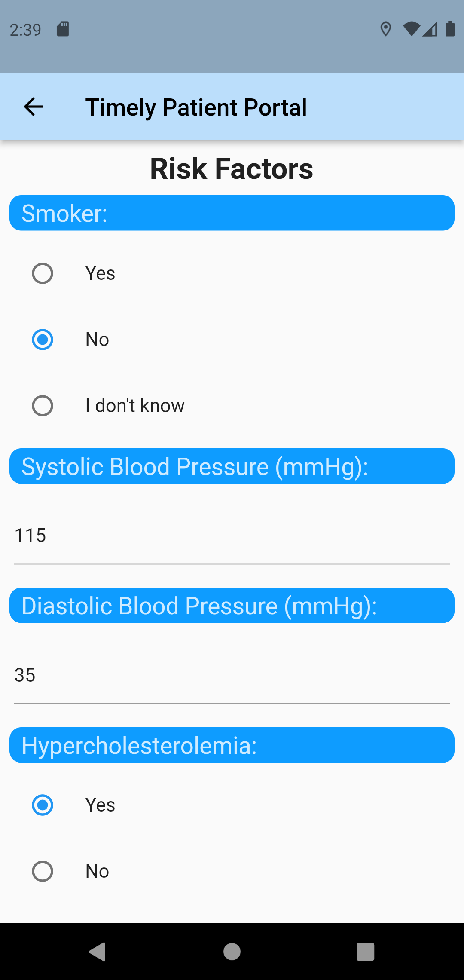Choose I don't know for Smoker
This screenshot has height=980, width=464.
coord(232,406)
